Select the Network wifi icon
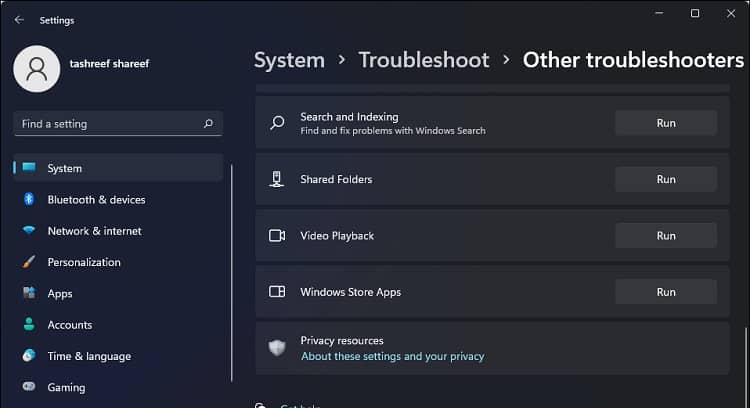 point(29,231)
